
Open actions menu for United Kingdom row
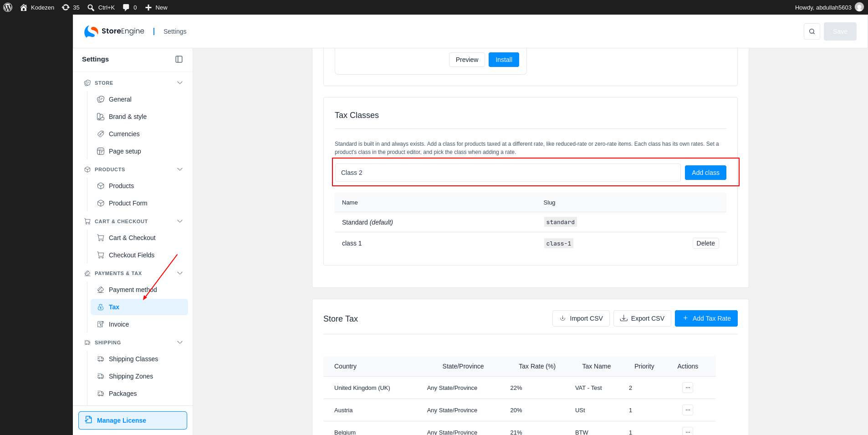pos(688,388)
